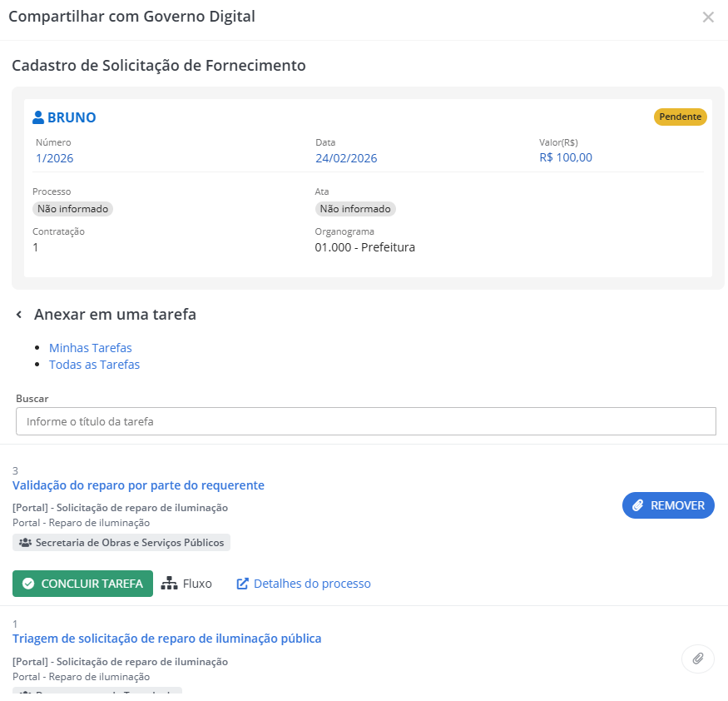Click the date value 24/02/2026
Screen dimensions: 728x701
(x=346, y=158)
